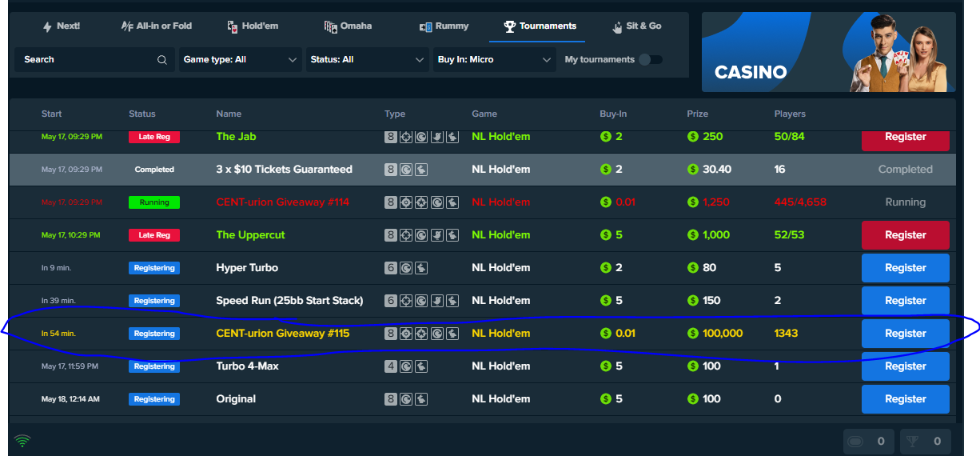Click dollar icon beside 0.01 buy-in of Giveaway #114
980x456 pixels.
(606, 202)
